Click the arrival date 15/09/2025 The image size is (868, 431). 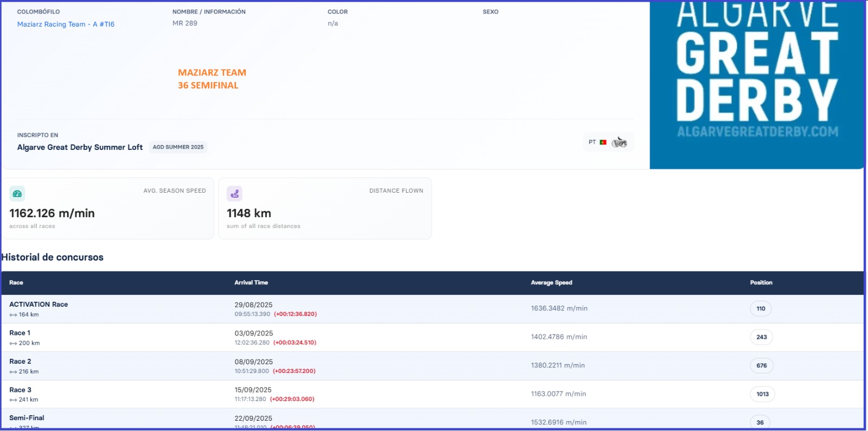[253, 390]
